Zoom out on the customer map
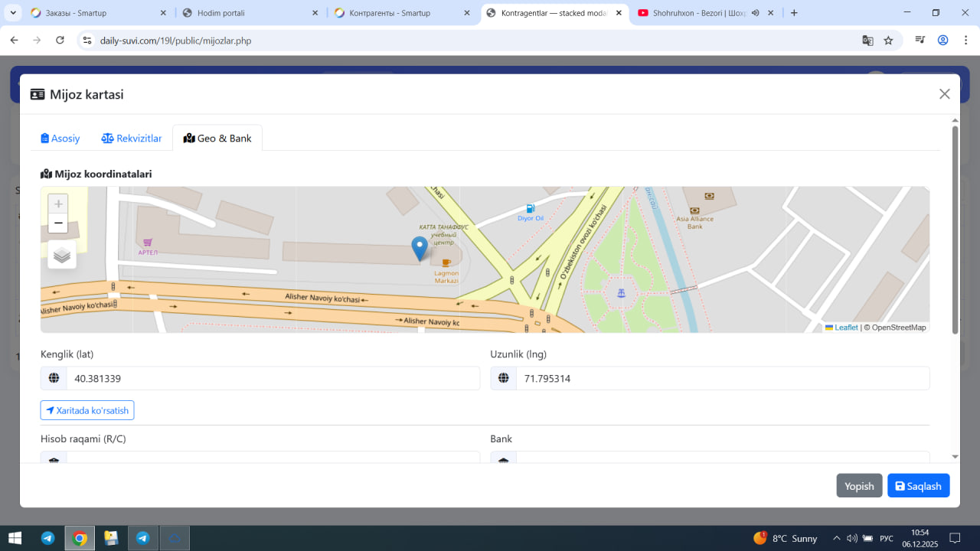Viewport: 980px width, 551px height. click(x=58, y=223)
